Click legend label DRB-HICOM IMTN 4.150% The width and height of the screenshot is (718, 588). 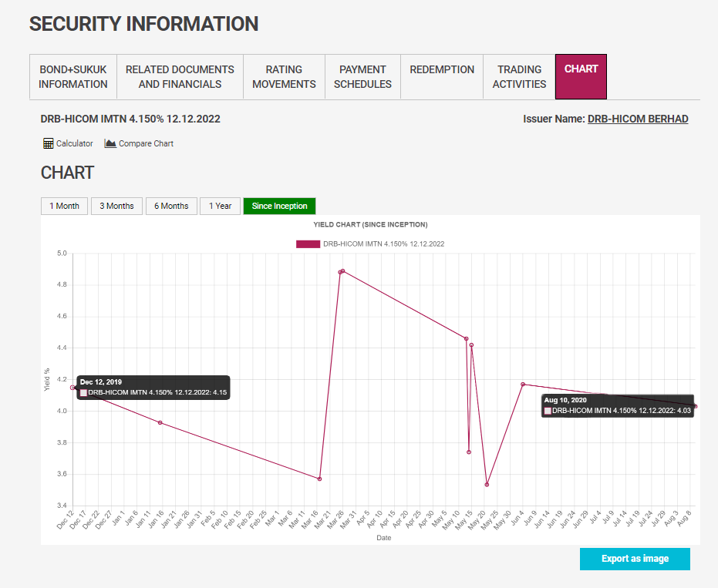384,244
